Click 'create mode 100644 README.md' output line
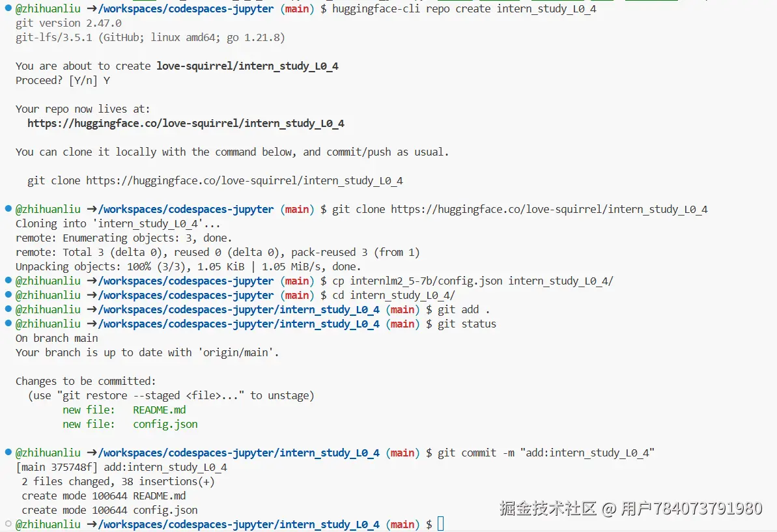 pyautogui.click(x=104, y=496)
